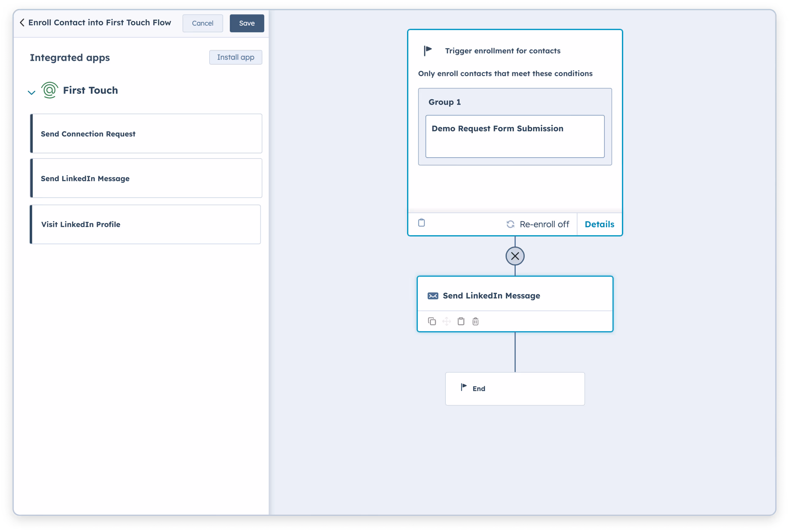Click the First Touch app logo icon

(x=50, y=90)
